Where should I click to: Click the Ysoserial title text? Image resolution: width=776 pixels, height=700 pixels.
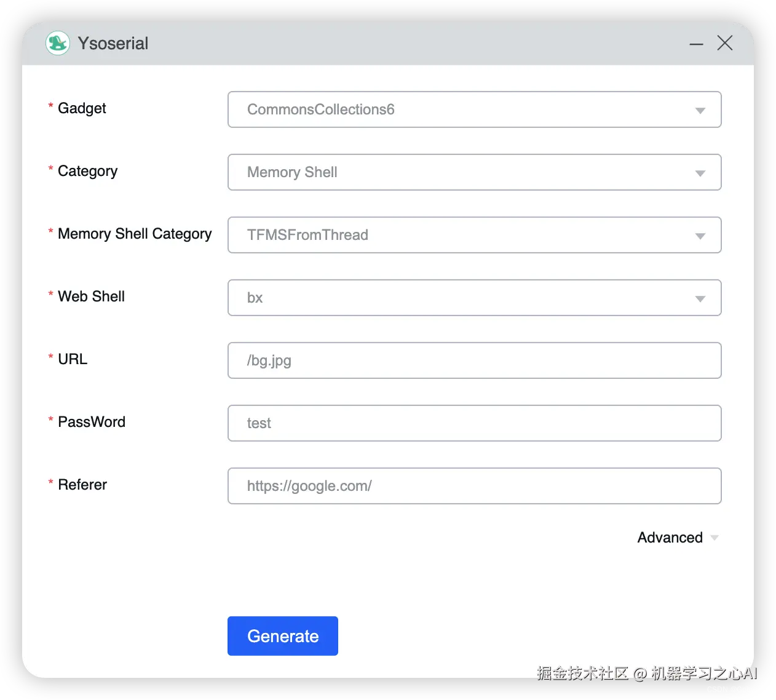coord(113,44)
